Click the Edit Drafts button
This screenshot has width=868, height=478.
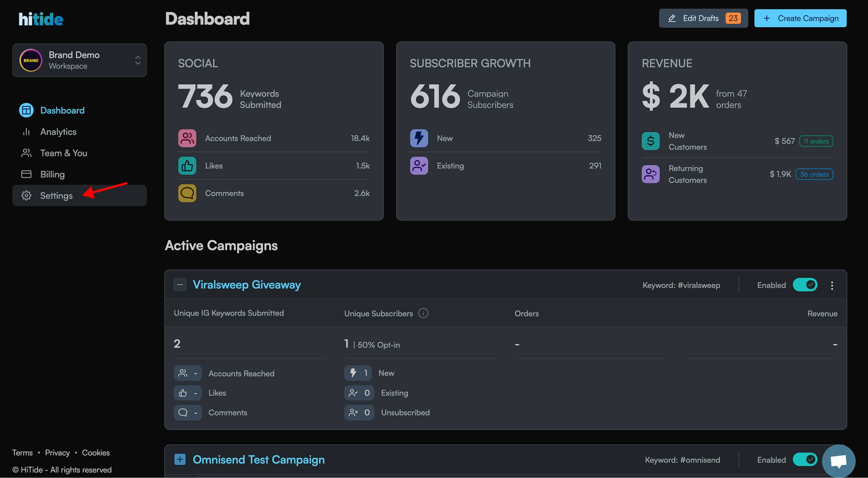[703, 18]
